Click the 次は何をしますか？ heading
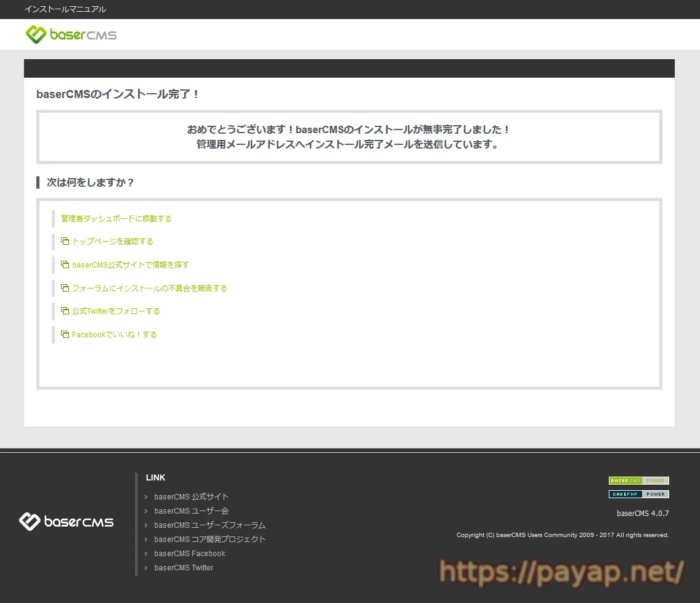The height and width of the screenshot is (603, 700). (90, 183)
